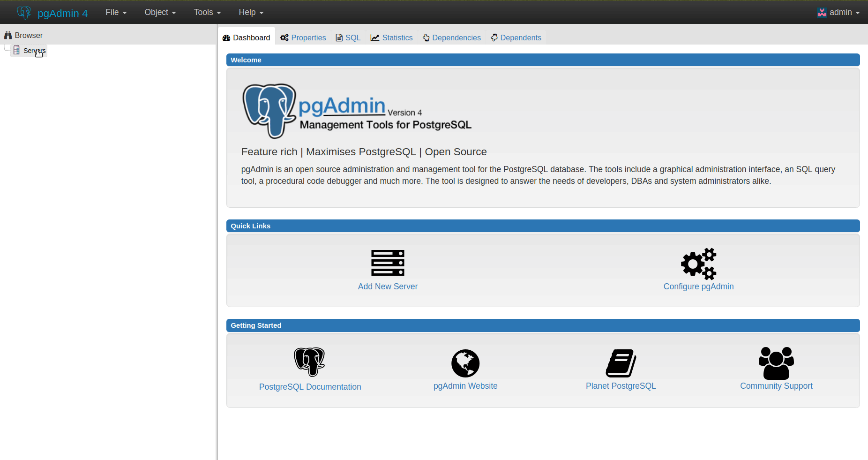Open the pgAdmin Website link
Viewport: 868px width, 460px height.
[x=465, y=386]
